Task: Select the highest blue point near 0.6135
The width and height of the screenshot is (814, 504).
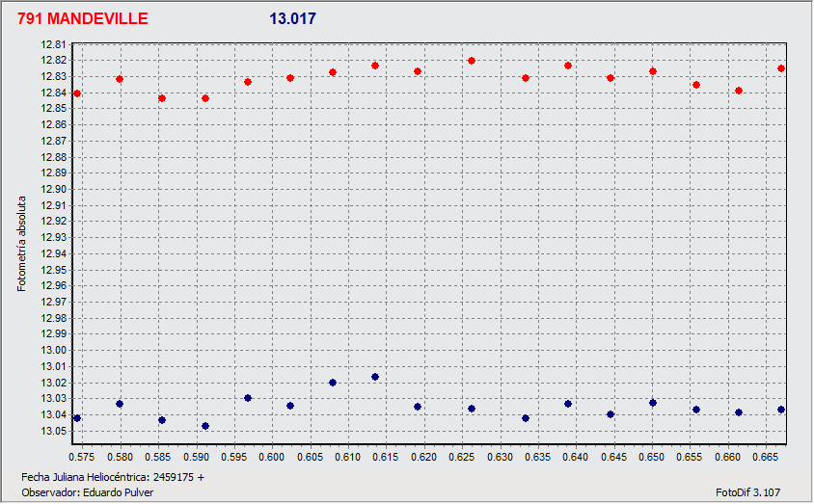Action: 375,377
